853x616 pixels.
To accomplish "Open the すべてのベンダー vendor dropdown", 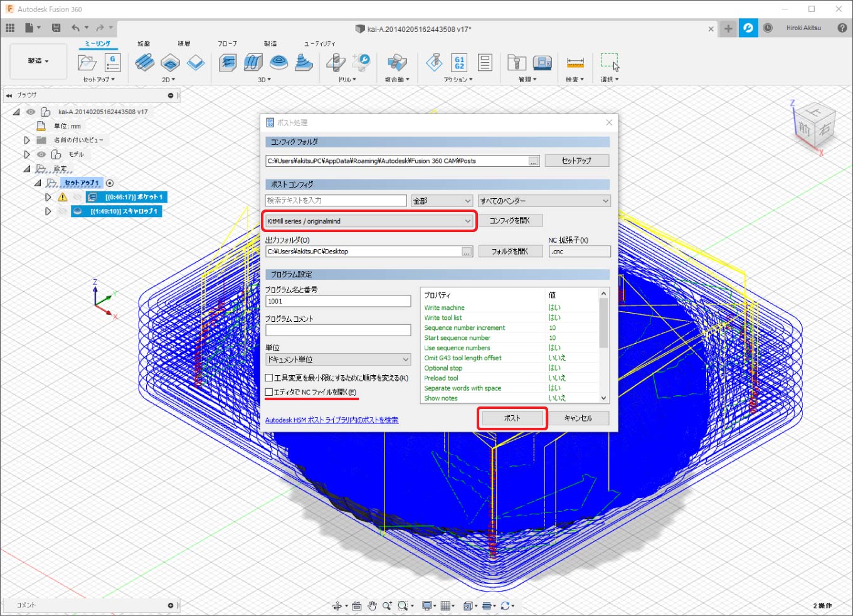I will [x=544, y=201].
